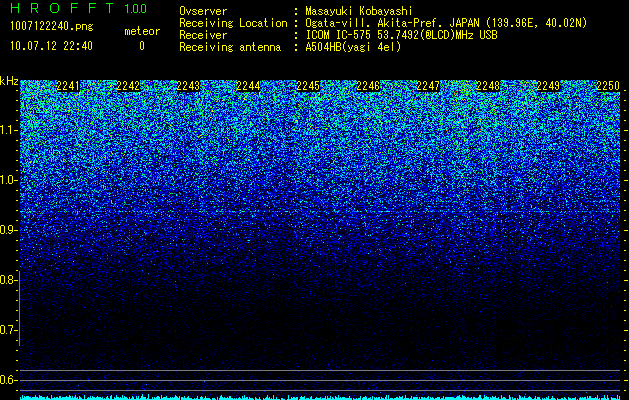Screen dimensions: 629x400
Task: Click the A504HB(yagi 4el) antenna text
Action: [x=353, y=47]
